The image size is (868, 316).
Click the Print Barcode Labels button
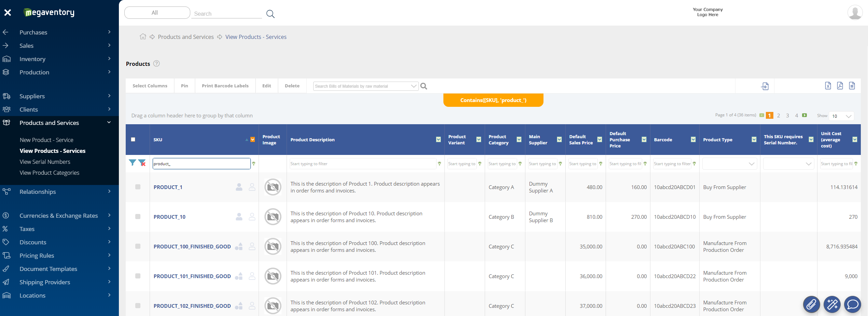pos(225,86)
